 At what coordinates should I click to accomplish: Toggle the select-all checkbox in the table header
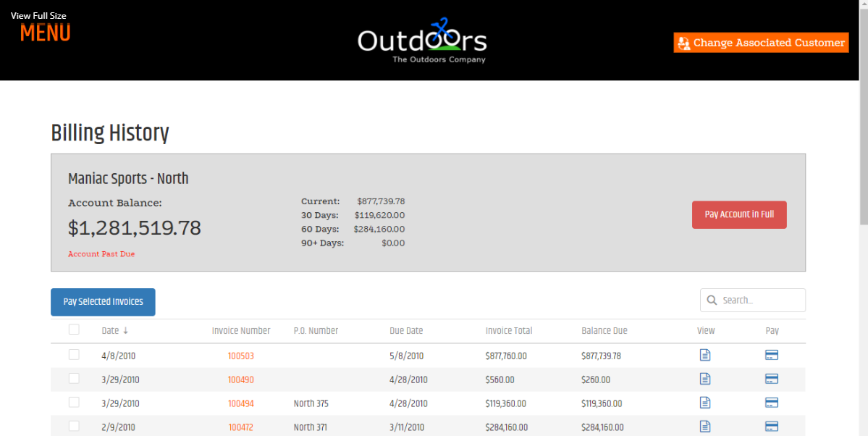[x=74, y=330]
